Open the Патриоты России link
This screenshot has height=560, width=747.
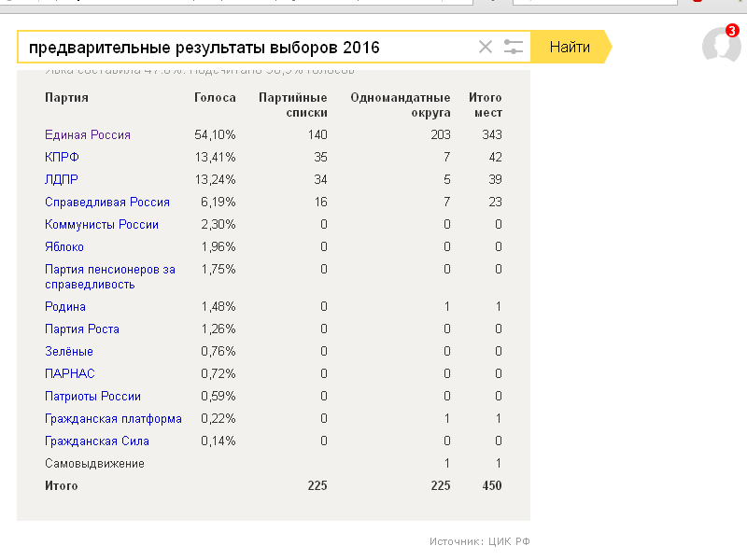coord(92,396)
